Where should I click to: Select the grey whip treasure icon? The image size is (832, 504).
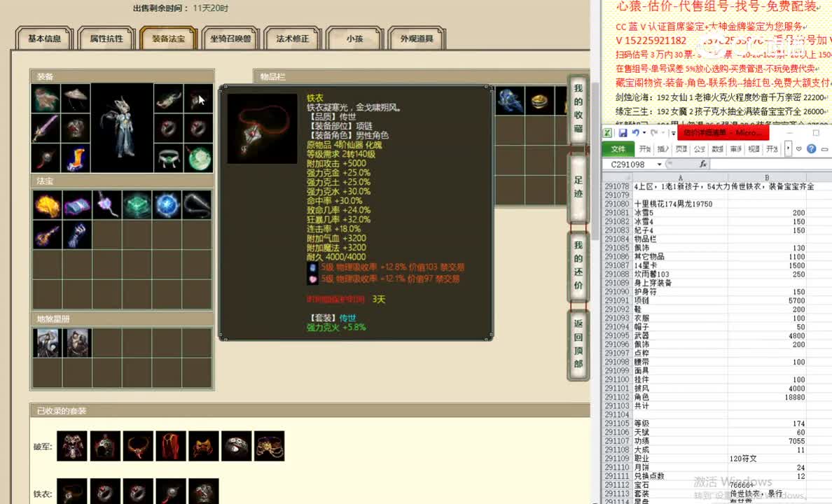[197, 205]
